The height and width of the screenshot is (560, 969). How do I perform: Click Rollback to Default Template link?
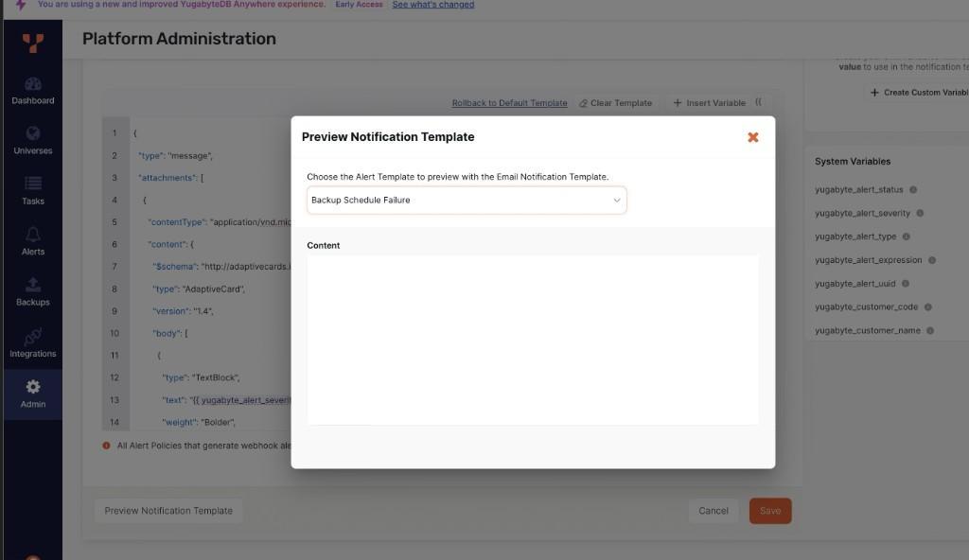[x=509, y=103]
